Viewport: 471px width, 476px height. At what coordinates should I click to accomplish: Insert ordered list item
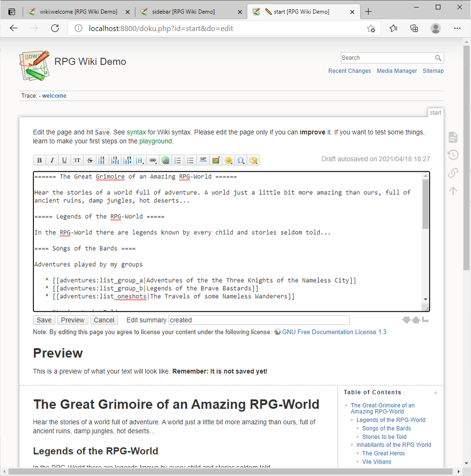(178, 160)
